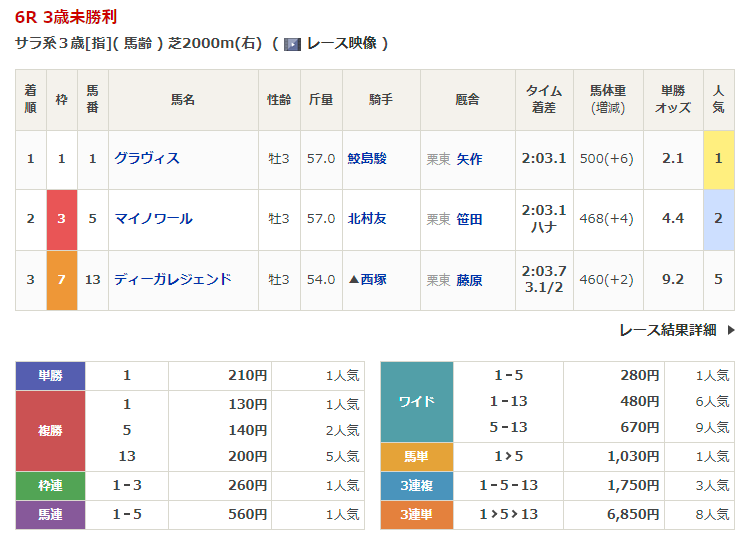
Task: Click the orange frame number 7 swatch
Action: pyautogui.click(x=62, y=279)
